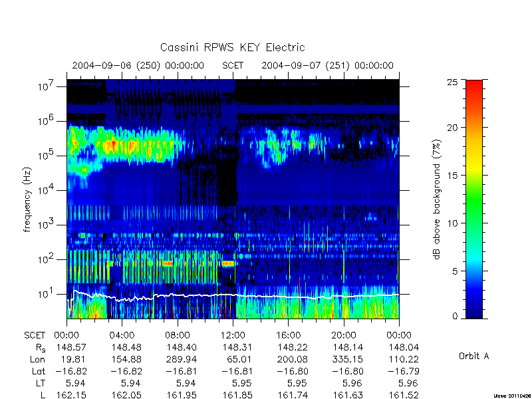Screen dimensions: 532x399
Task: Click the LT value 5.96 under 20:00
Action: coord(352,384)
